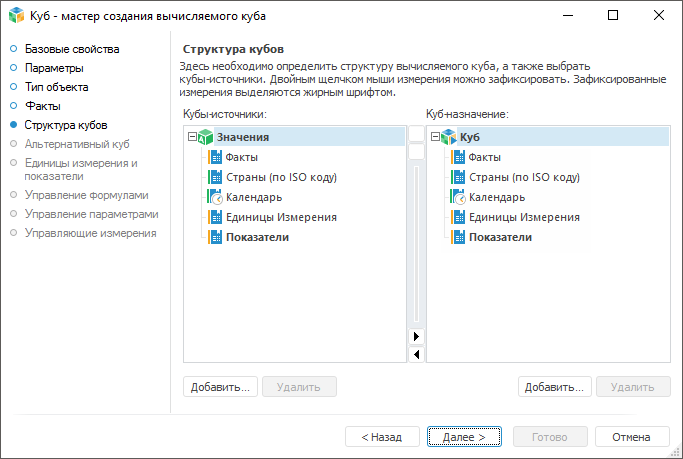The height and width of the screenshot is (459, 683).
Task: Collapse the Куб destination cube node
Action: point(434,137)
